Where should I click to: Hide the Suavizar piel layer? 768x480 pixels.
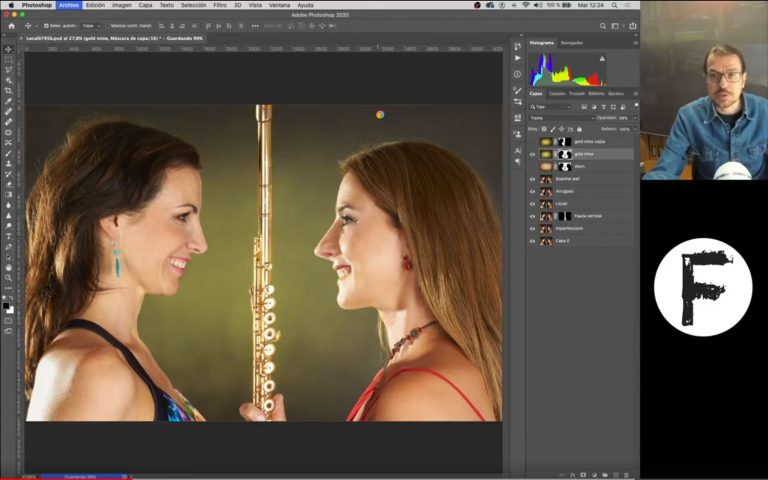tap(532, 179)
